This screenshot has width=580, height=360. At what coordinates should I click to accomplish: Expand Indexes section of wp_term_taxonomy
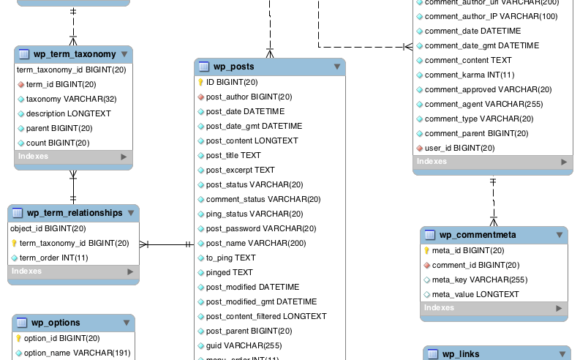(x=124, y=157)
